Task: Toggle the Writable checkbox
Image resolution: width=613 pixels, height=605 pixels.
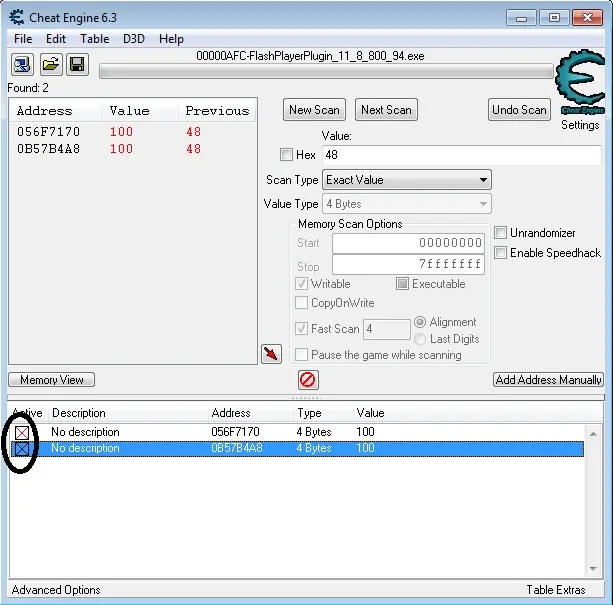Action: pos(301,284)
